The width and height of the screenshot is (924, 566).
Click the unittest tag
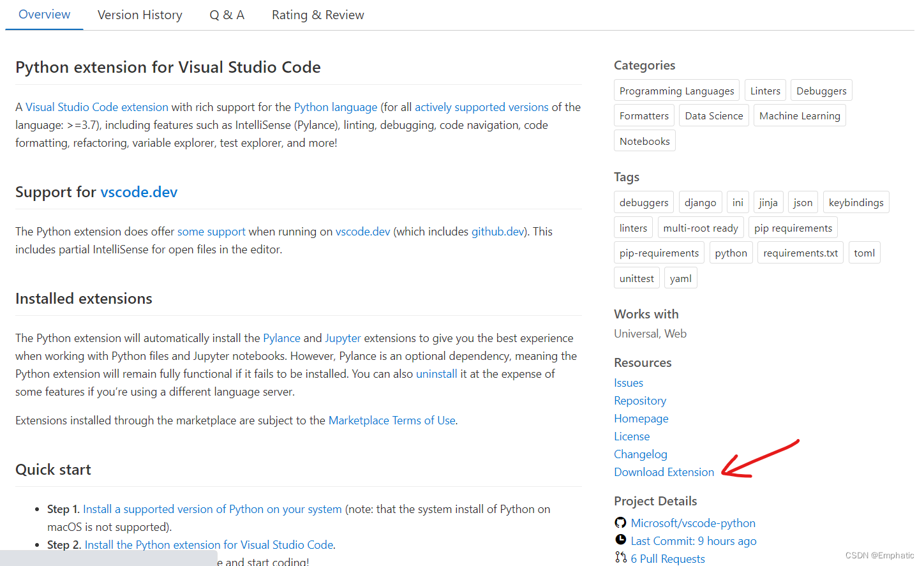click(636, 278)
